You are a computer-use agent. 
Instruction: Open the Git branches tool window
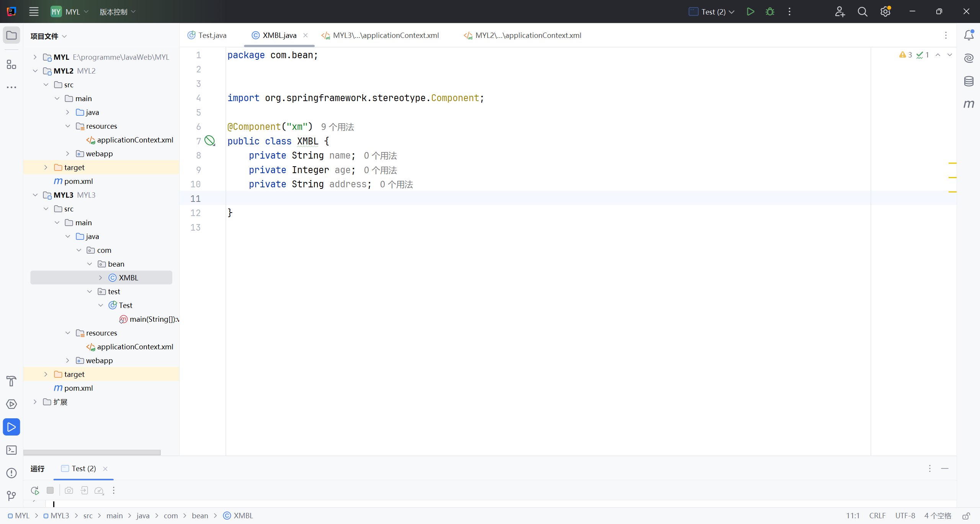[x=11, y=496]
